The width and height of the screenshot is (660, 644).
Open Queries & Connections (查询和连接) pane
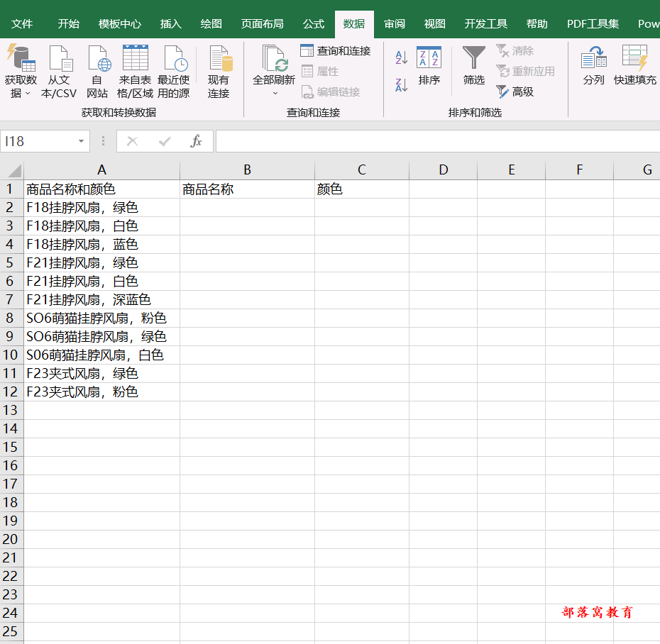pyautogui.click(x=336, y=51)
